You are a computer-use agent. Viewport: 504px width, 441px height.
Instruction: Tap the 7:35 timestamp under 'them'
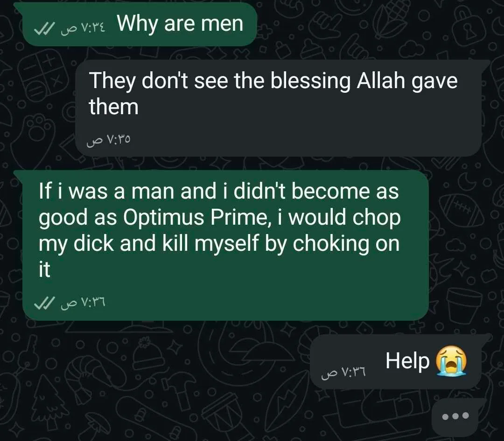pos(109,139)
